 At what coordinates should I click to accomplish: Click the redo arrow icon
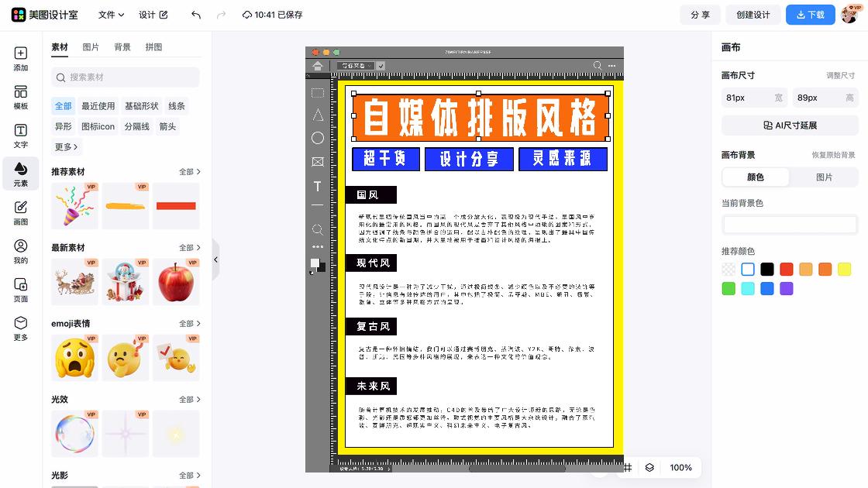[222, 15]
